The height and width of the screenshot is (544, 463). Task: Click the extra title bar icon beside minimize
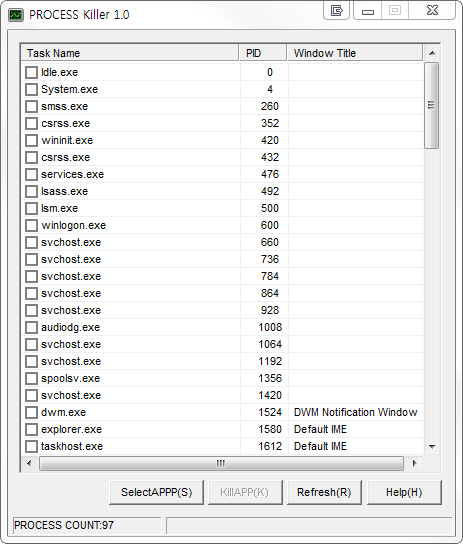(336, 10)
